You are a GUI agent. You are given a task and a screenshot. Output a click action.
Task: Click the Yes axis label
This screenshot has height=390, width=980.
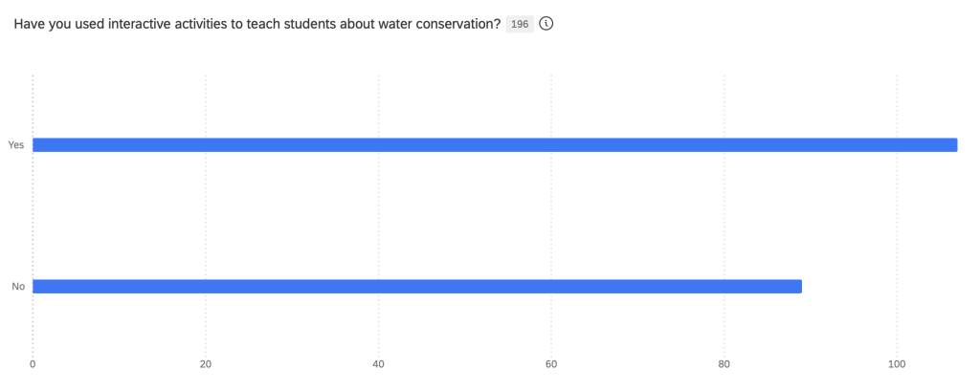tap(16, 145)
